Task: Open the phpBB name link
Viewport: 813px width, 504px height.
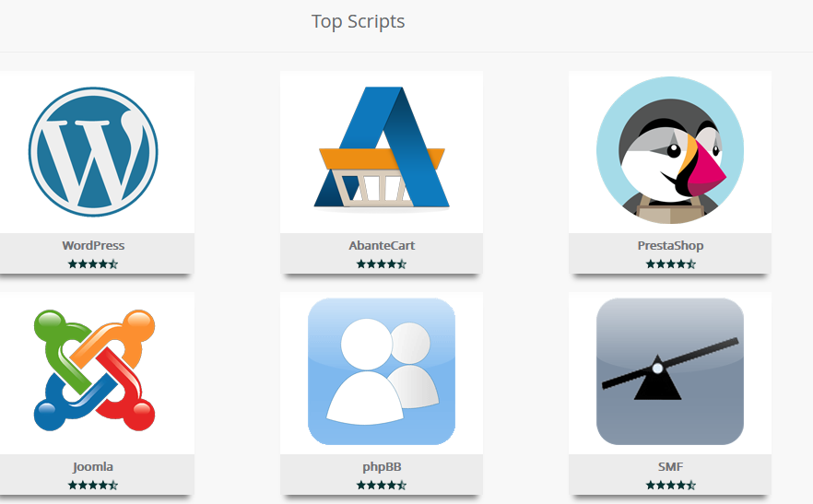Action: pyautogui.click(x=382, y=466)
